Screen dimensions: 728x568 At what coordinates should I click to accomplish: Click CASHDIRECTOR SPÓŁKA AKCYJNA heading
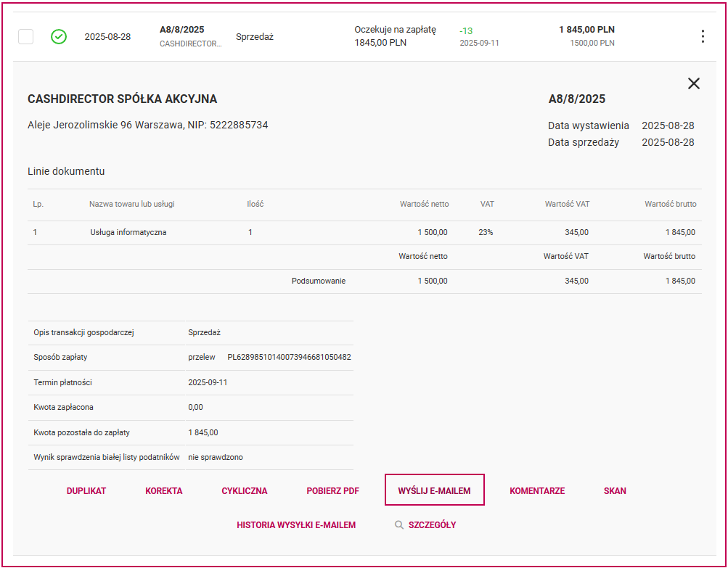point(123,99)
